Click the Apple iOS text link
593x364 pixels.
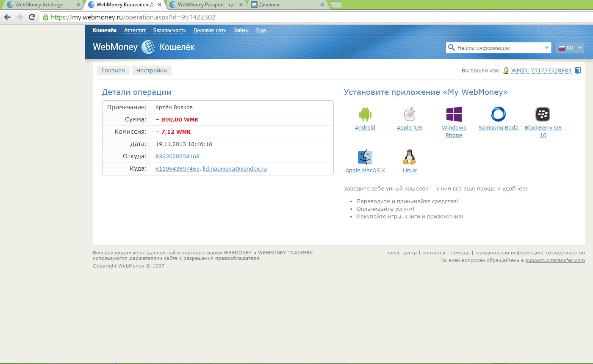click(x=410, y=128)
